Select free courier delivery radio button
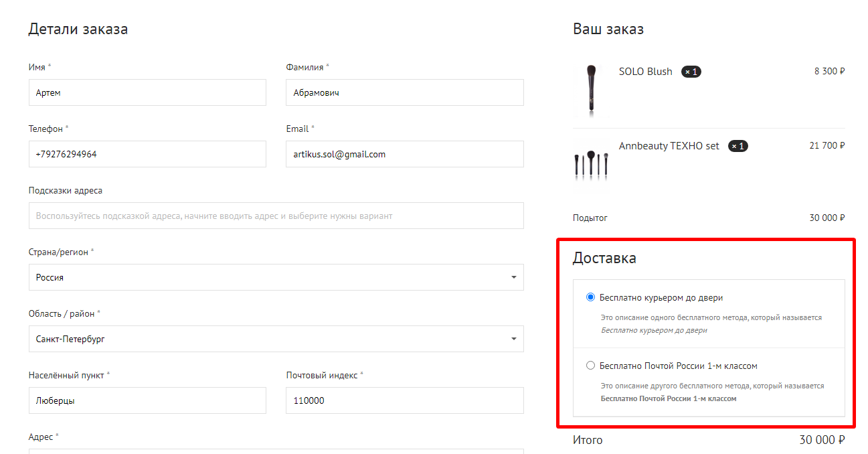The image size is (868, 454). [590, 297]
